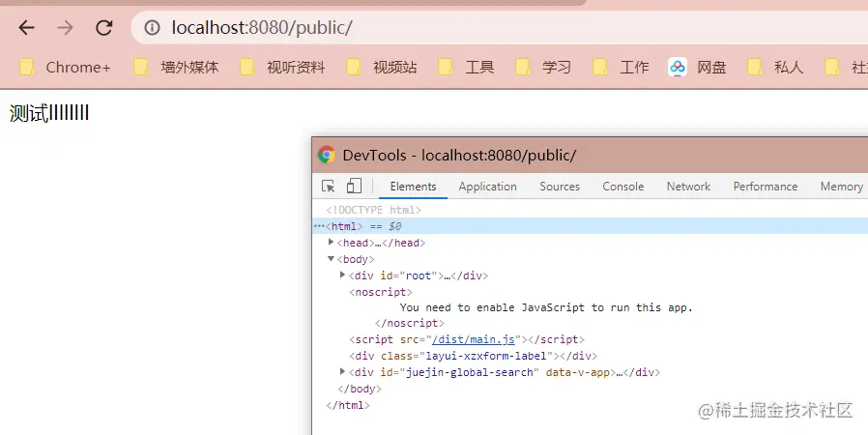The height and width of the screenshot is (435, 868).
Task: Open the 视频站 bookmark folder
Action: (382, 68)
